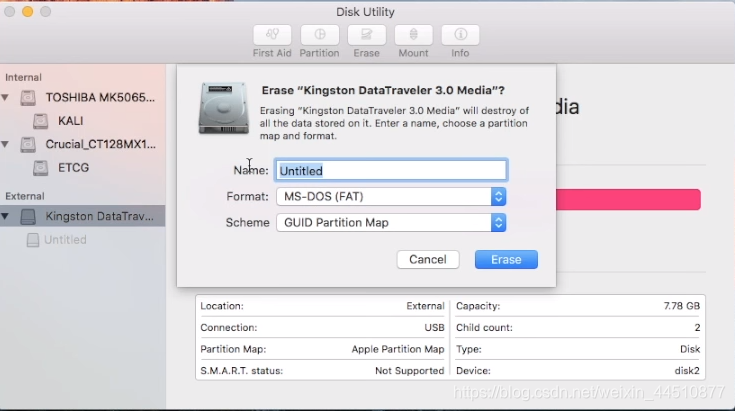
Task: Click the Child count value 2
Action: (697, 328)
